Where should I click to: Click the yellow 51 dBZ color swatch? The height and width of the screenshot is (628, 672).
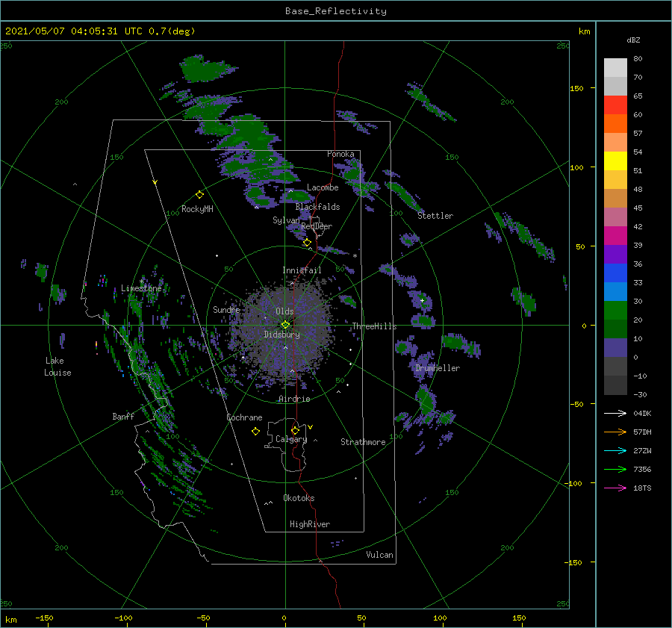(x=615, y=161)
